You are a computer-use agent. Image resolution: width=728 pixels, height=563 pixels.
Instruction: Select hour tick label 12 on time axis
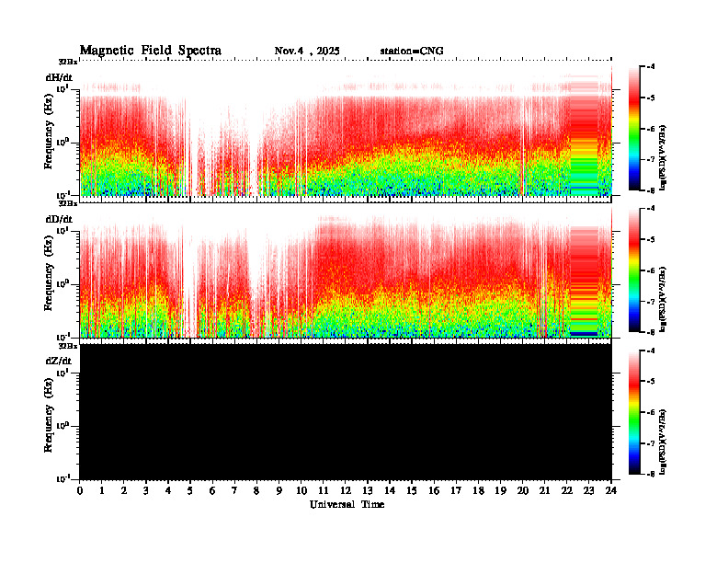346,490
